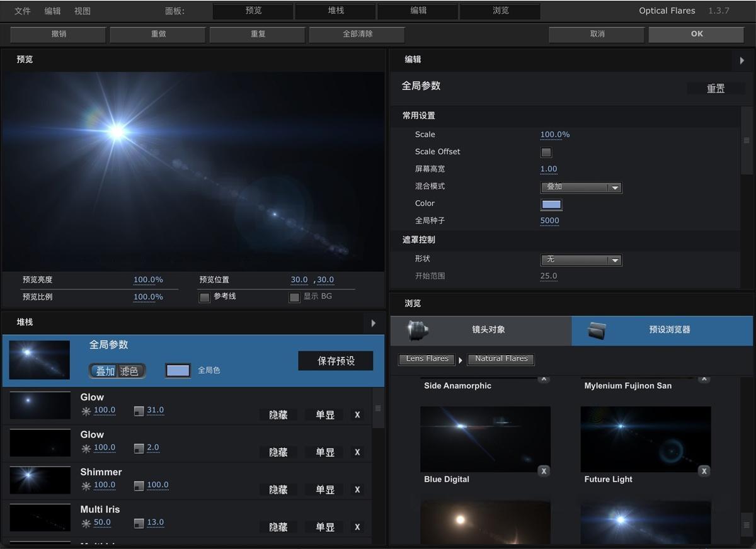
Task: Click the 重置 button in 全局参数
Action: [x=716, y=88]
